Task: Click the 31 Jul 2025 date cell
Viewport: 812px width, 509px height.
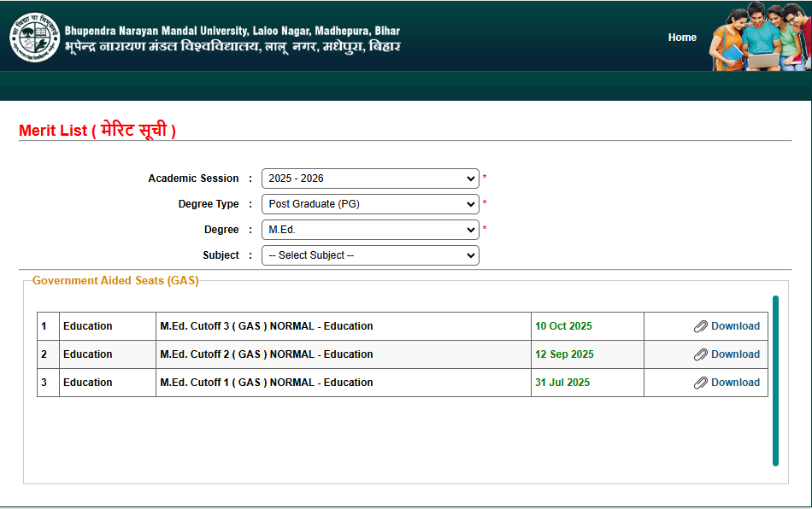Action: point(564,383)
